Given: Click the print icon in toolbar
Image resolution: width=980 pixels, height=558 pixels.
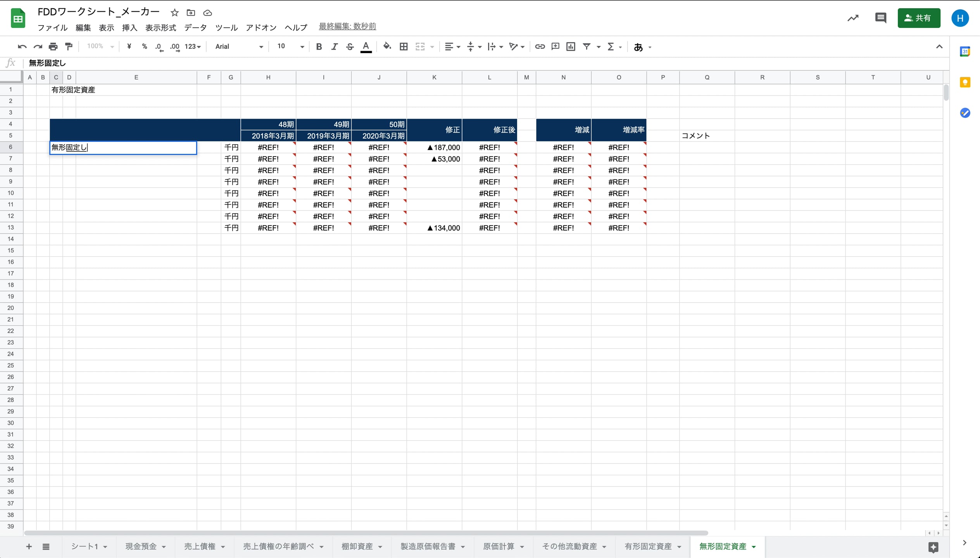Looking at the screenshot, I should [53, 46].
